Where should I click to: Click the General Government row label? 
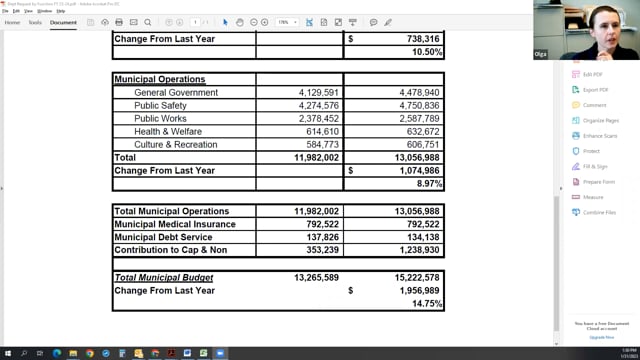(x=176, y=93)
